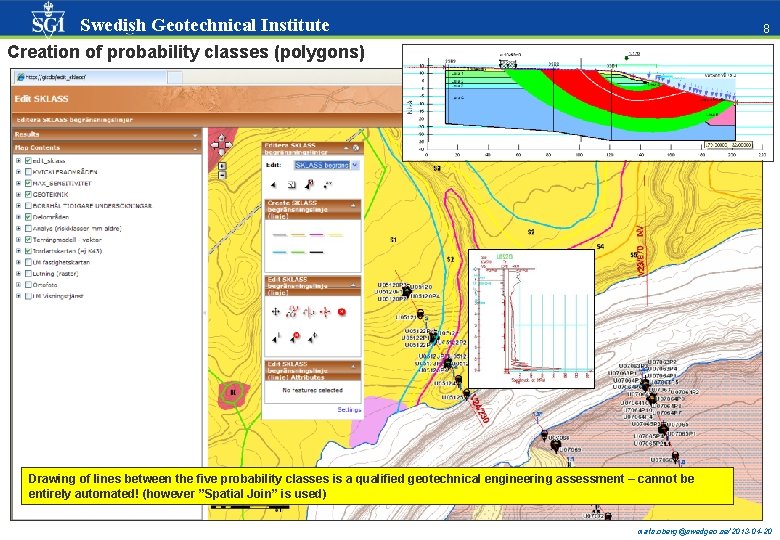
Task: Click the Edit SKLASS page title
Action: pyautogui.click(x=41, y=99)
